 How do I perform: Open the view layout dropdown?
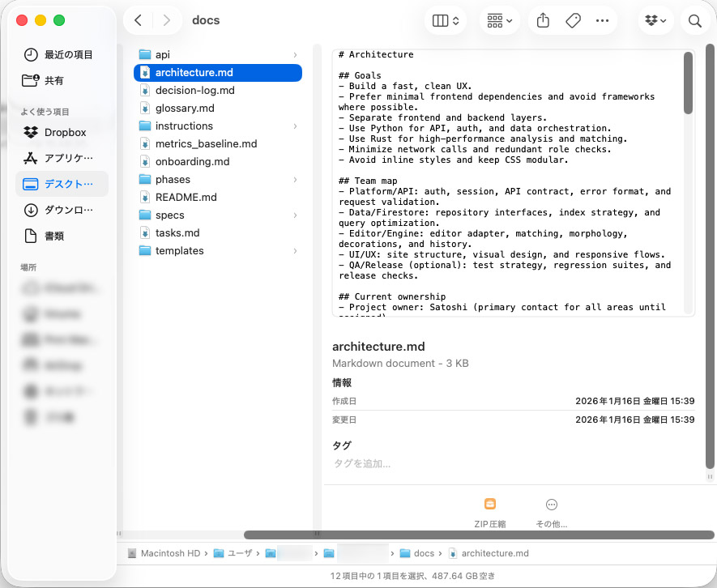444,19
